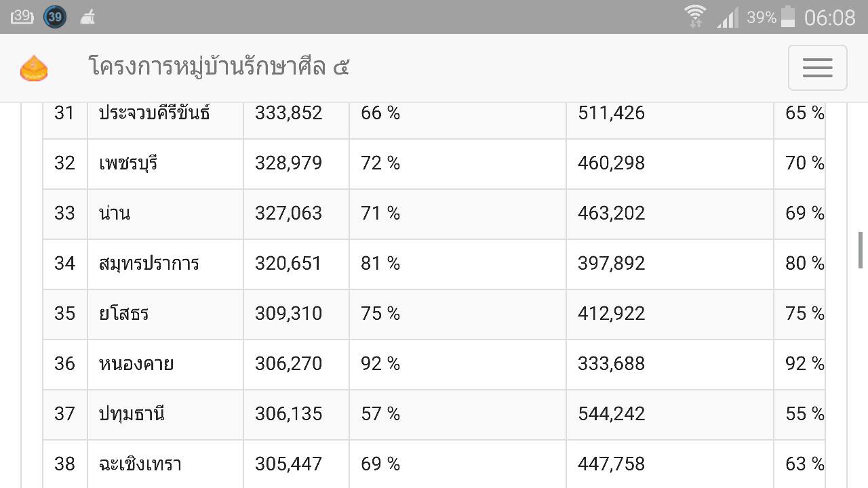Tap the cellular signal strength icon
The image size is (868, 488).
click(728, 18)
